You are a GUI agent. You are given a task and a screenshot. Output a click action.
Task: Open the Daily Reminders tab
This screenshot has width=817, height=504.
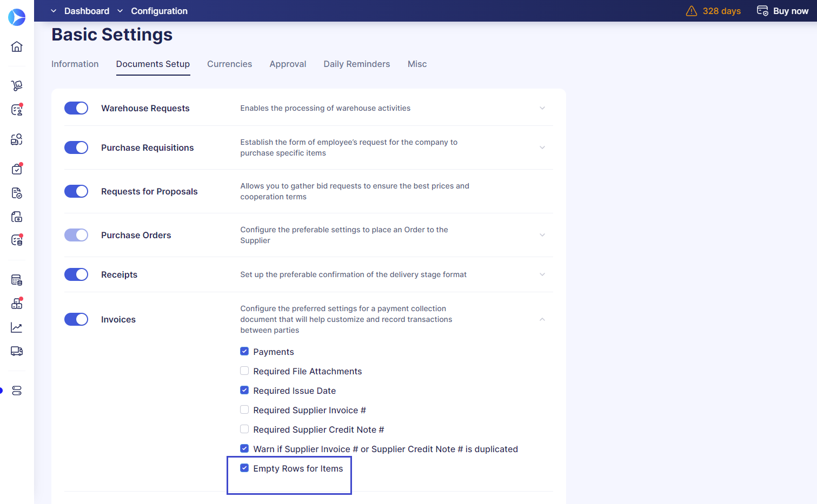point(357,64)
